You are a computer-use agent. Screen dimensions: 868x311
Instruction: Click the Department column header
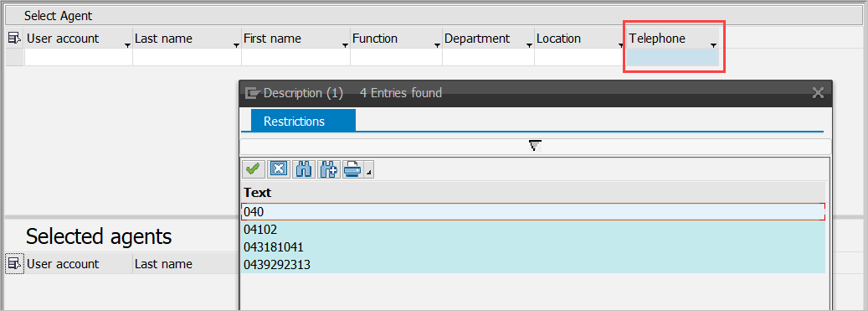(488, 39)
